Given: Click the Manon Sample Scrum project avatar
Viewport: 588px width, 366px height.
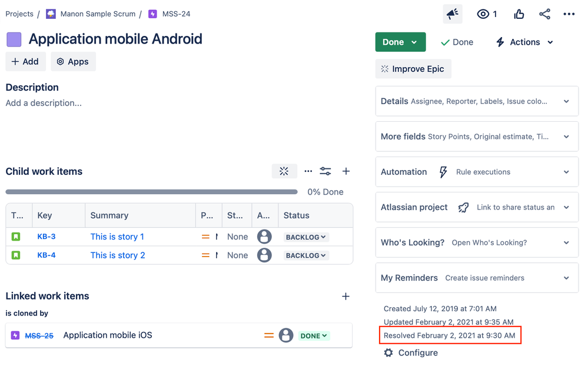Looking at the screenshot, I should (x=51, y=14).
